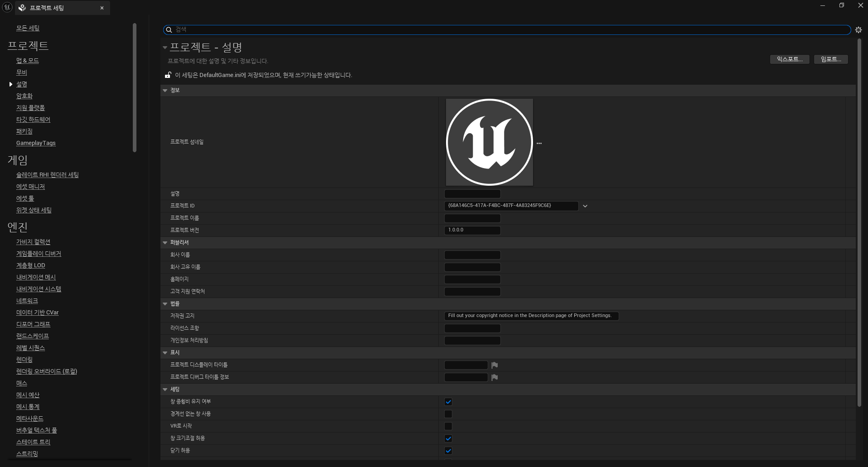868x467 pixels.
Task: Toggle 창 종횡비 유지 여부 checkbox
Action: tap(448, 402)
